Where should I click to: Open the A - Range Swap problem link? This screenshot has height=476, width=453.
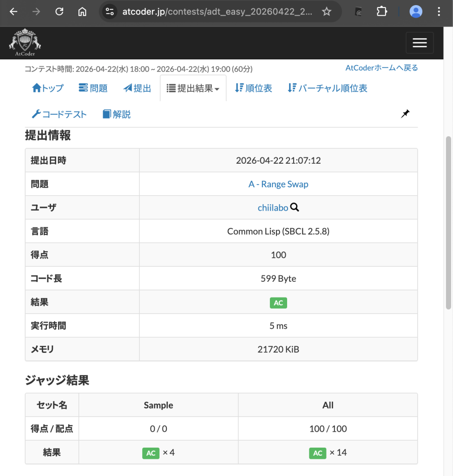pos(278,184)
